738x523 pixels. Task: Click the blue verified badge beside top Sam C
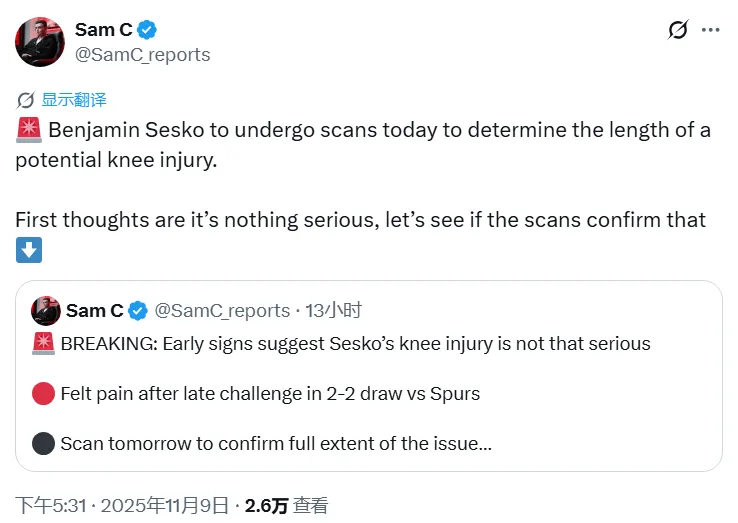(x=146, y=30)
